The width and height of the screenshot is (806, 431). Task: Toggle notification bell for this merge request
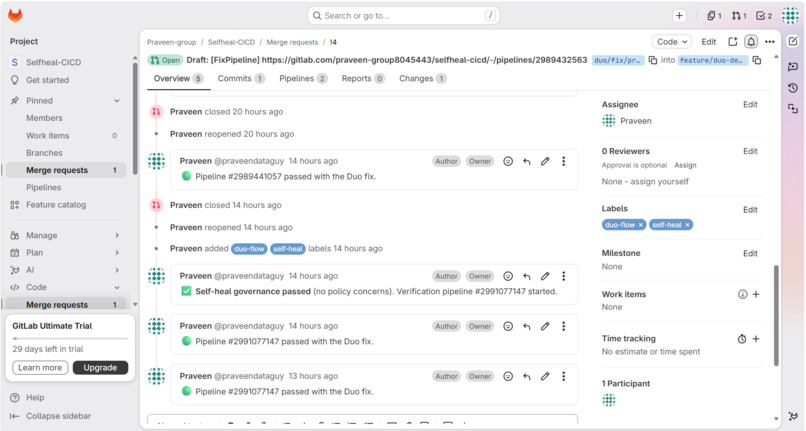[x=751, y=42]
